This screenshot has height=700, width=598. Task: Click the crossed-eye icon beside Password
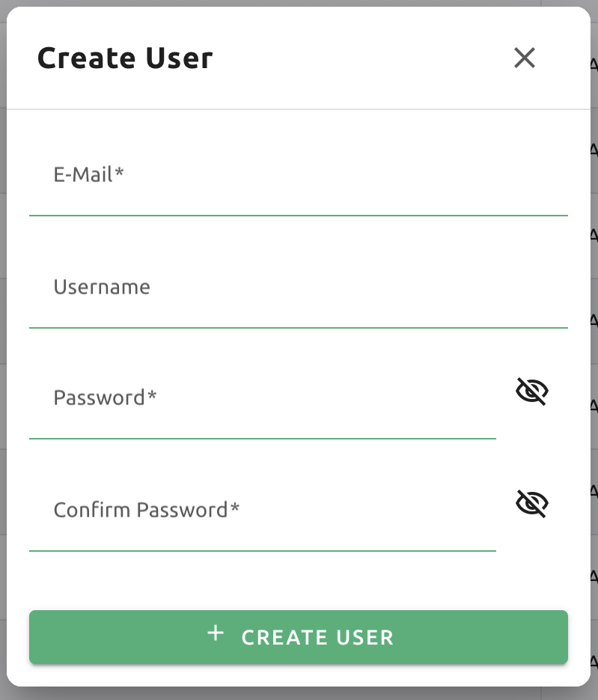[532, 392]
